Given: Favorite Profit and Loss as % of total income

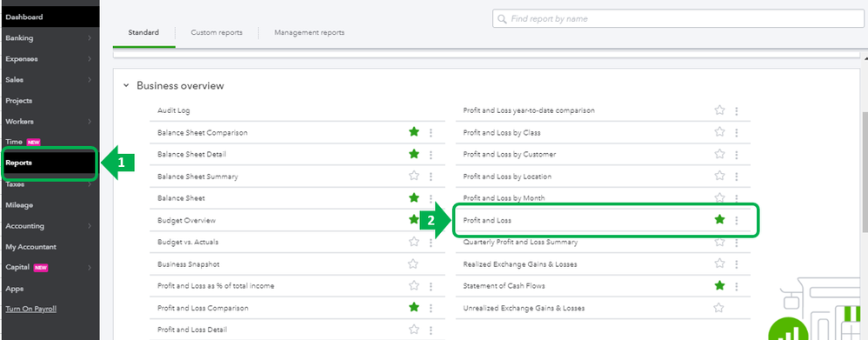Looking at the screenshot, I should (413, 285).
